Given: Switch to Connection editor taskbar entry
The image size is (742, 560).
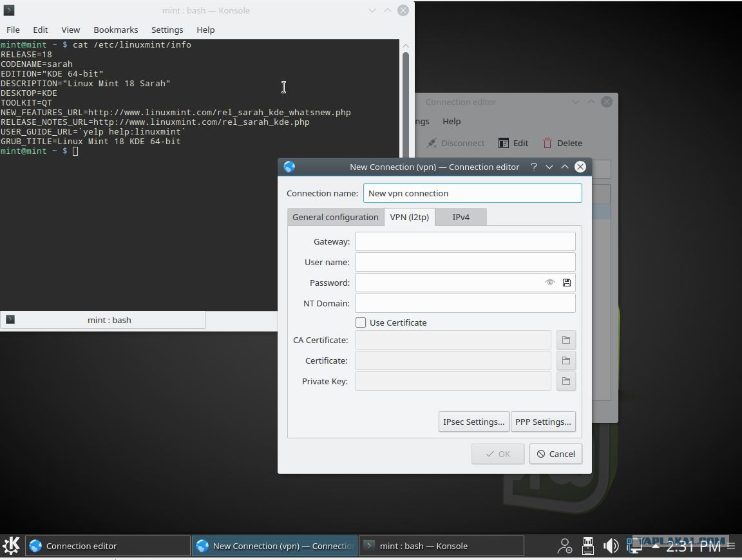Looking at the screenshot, I should pos(108,546).
